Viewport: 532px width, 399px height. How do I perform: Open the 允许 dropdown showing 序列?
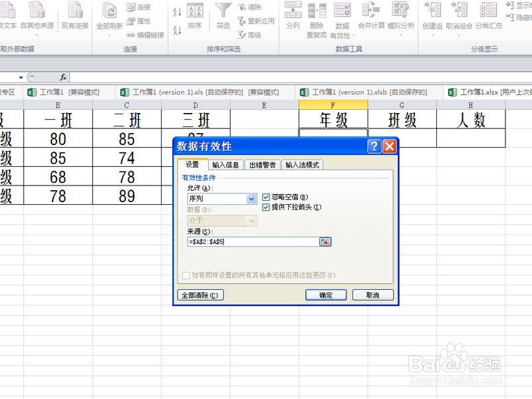pos(251,199)
